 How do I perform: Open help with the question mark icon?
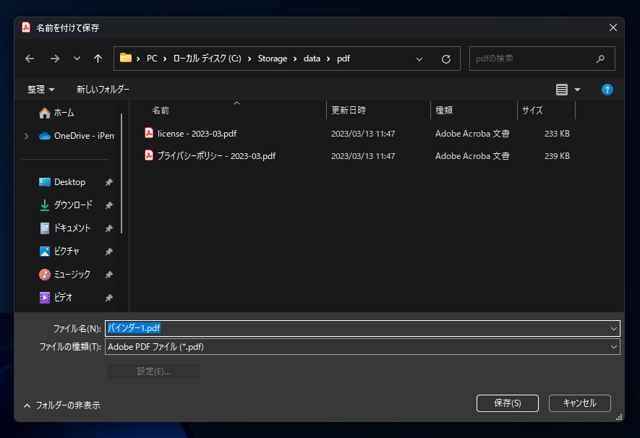(607, 89)
